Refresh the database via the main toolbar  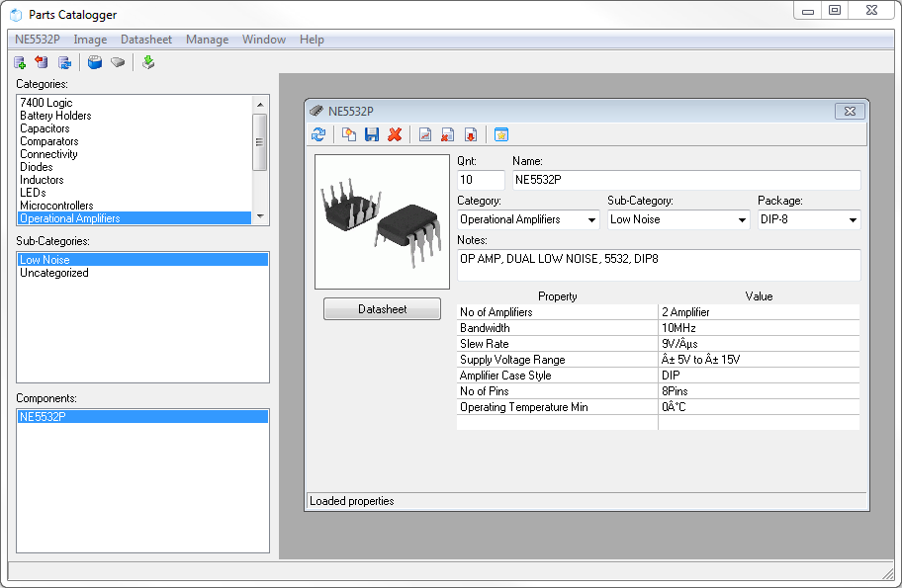63,61
